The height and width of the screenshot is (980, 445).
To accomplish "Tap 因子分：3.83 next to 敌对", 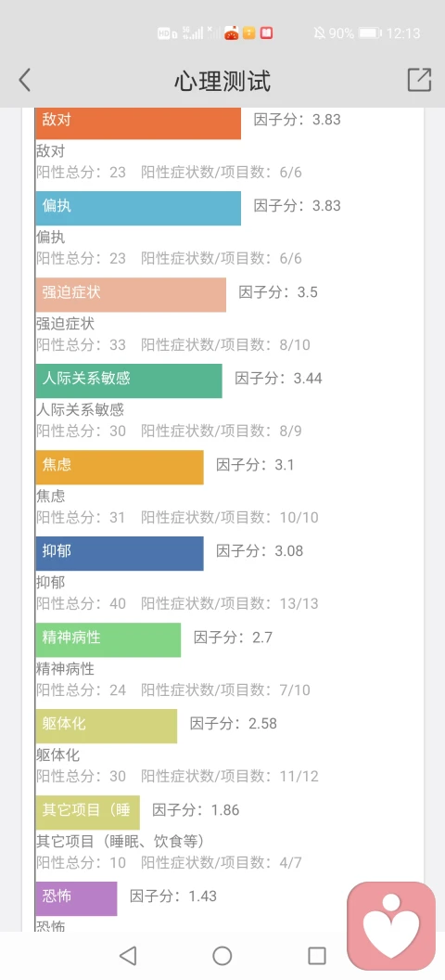I will click(297, 120).
